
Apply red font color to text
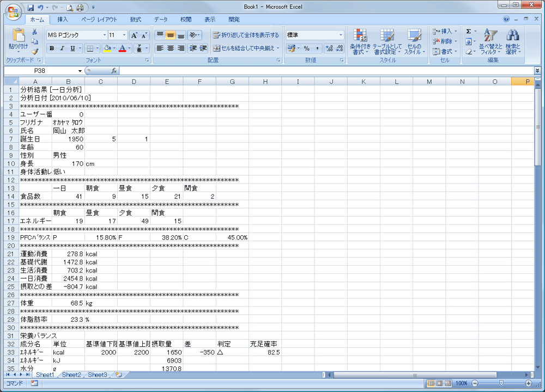click(122, 48)
